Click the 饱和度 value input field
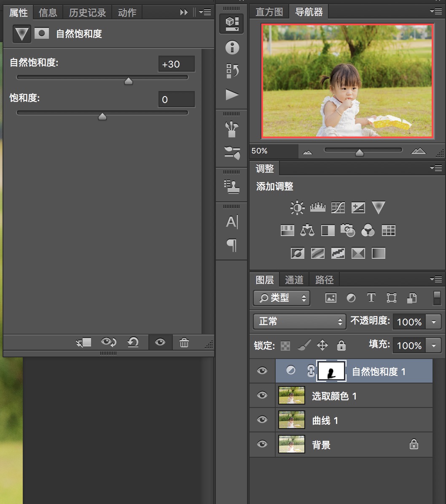446x504 pixels. click(176, 99)
